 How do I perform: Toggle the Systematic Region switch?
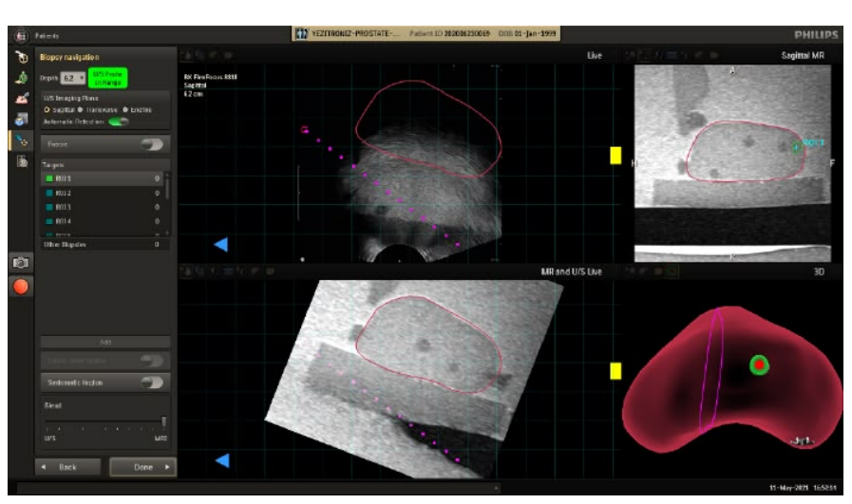click(x=152, y=383)
